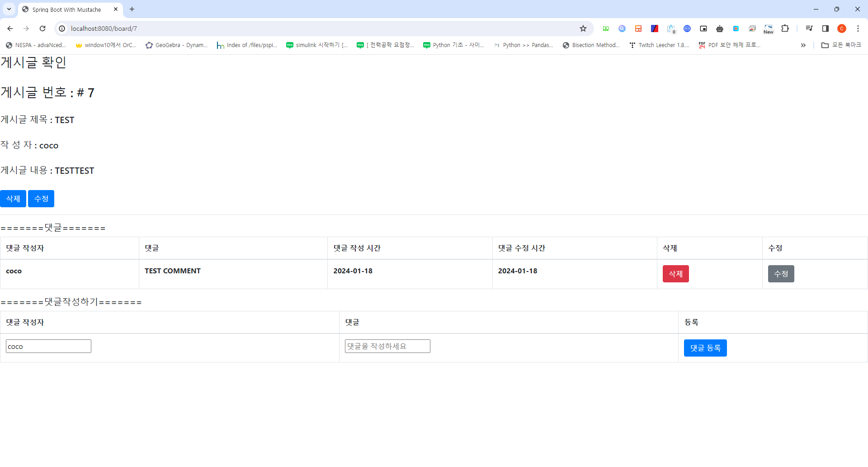Click the extension icon labeled New
This screenshot has width=868, height=467.
pyautogui.click(x=769, y=29)
